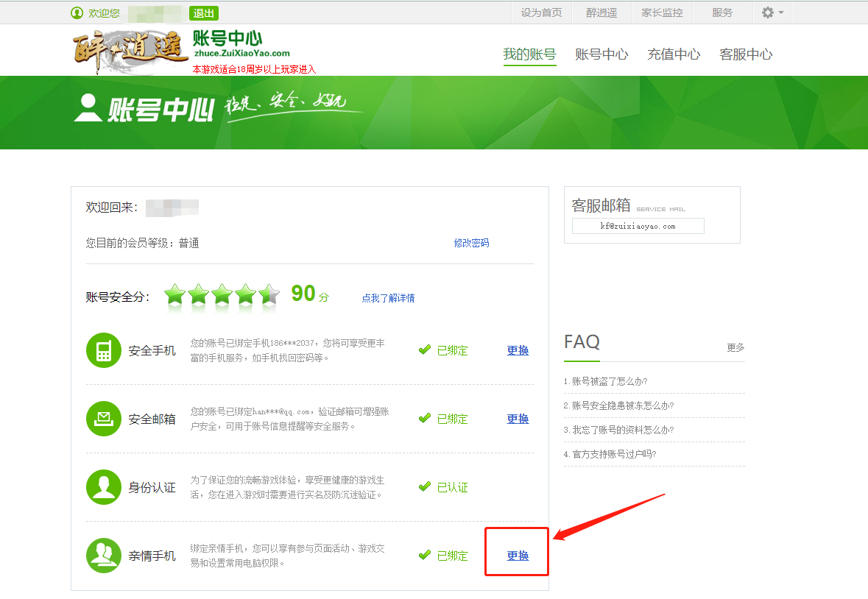Screen dimensions: 868x599
Task: Open 设为首页 in the top bar
Action: (541, 13)
